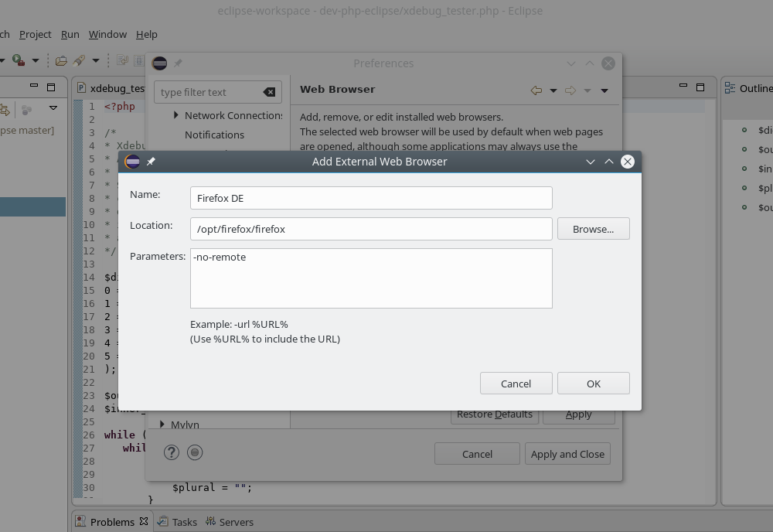The width and height of the screenshot is (773, 532).
Task: Switch to the Servers tab
Action: (230, 522)
